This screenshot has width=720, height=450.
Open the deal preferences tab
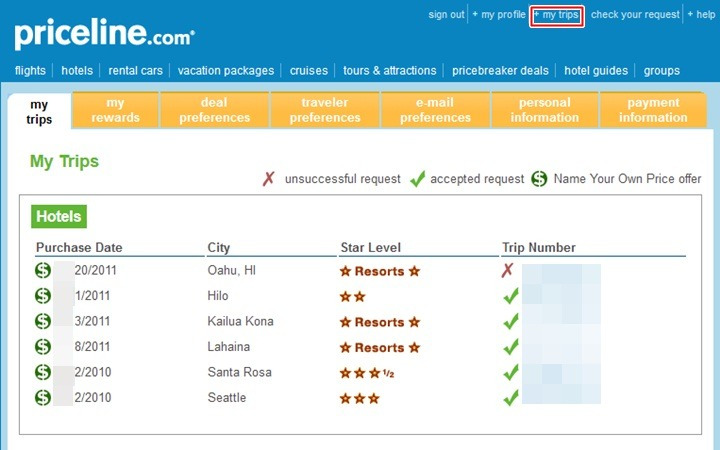214,110
